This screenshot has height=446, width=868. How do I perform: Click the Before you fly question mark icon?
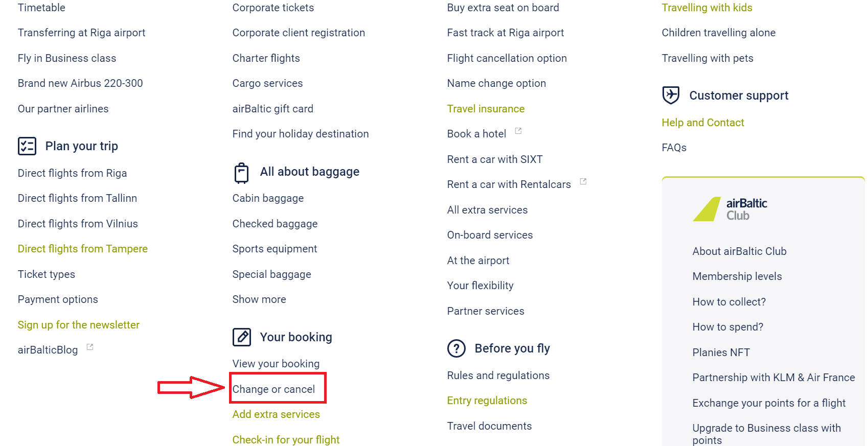(x=456, y=348)
